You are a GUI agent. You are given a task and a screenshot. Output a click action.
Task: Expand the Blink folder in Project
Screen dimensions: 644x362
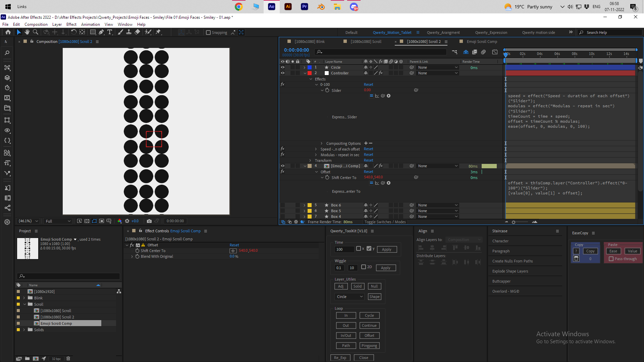point(24,298)
